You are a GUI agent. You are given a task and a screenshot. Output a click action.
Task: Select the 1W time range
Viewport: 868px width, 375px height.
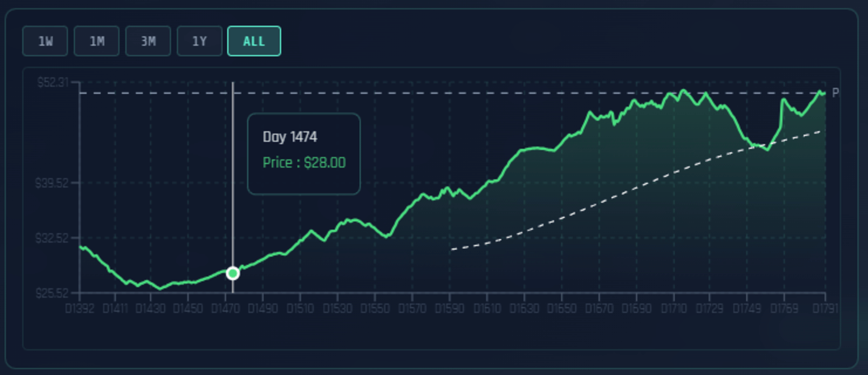coord(45,41)
